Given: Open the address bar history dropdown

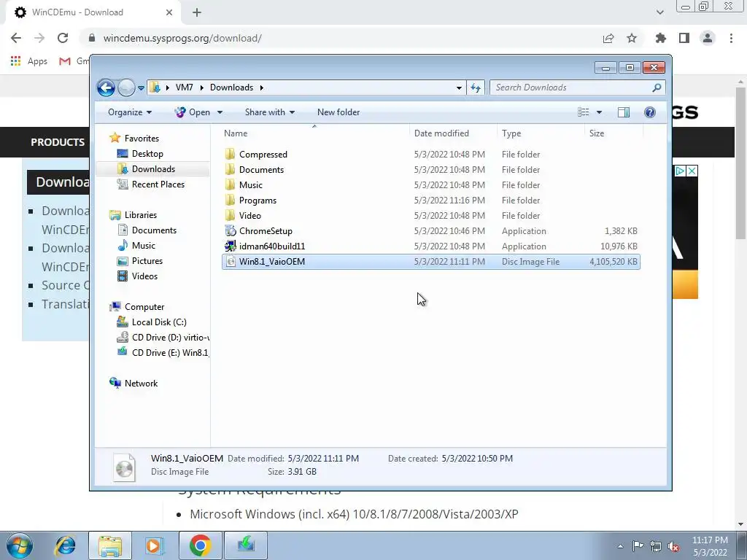Looking at the screenshot, I should [x=459, y=87].
